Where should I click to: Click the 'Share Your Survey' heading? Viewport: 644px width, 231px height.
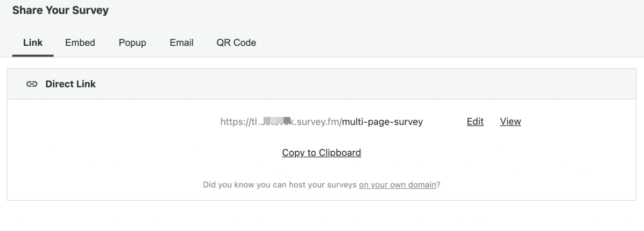(60, 10)
